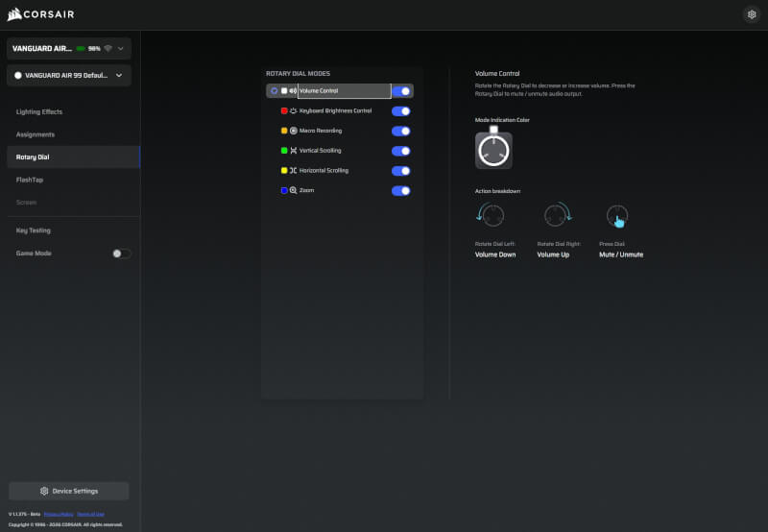768x532 pixels.
Task: Click the Horizontal Scrolling icon
Action: pos(294,171)
